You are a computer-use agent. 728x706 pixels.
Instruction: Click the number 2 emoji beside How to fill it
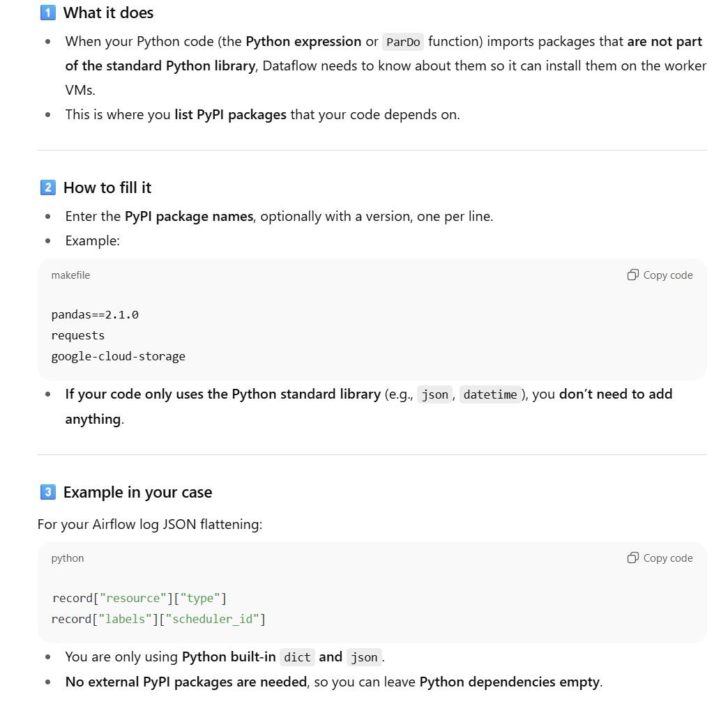pos(47,187)
